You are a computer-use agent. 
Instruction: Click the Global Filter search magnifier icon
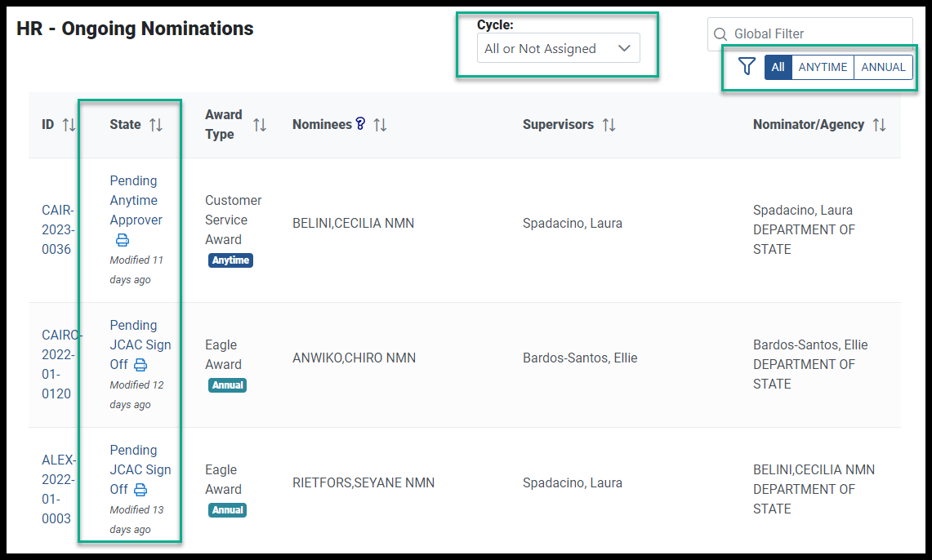(x=720, y=34)
